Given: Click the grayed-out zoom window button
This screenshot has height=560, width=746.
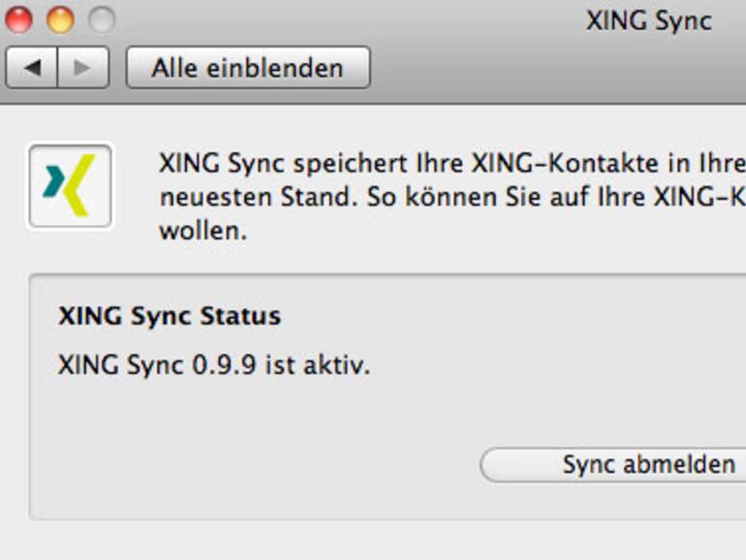Looking at the screenshot, I should [101, 19].
